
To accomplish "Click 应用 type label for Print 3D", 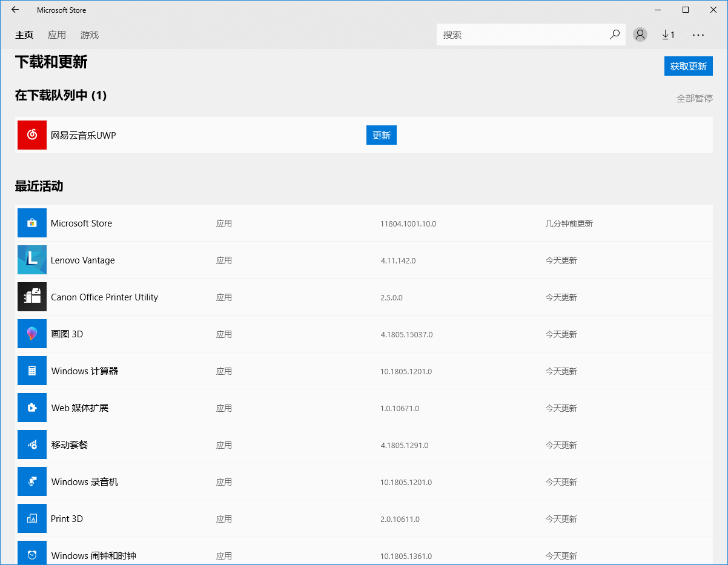I will point(224,520).
